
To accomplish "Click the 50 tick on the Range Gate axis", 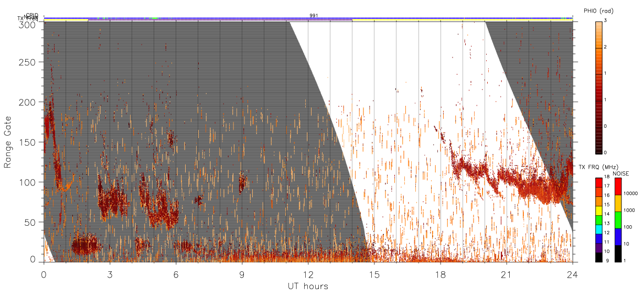I will pos(31,222).
